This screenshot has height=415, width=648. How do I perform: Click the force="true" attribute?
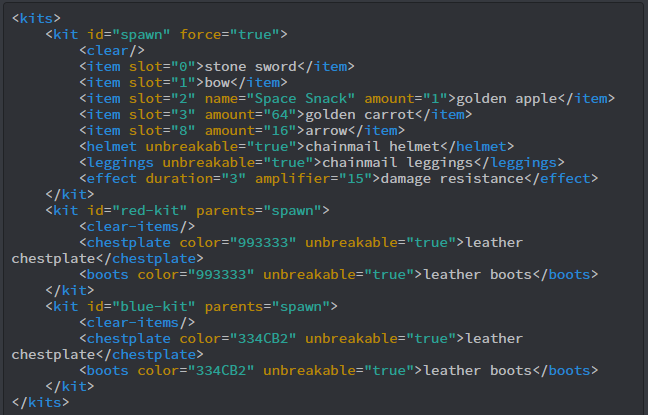pos(230,34)
